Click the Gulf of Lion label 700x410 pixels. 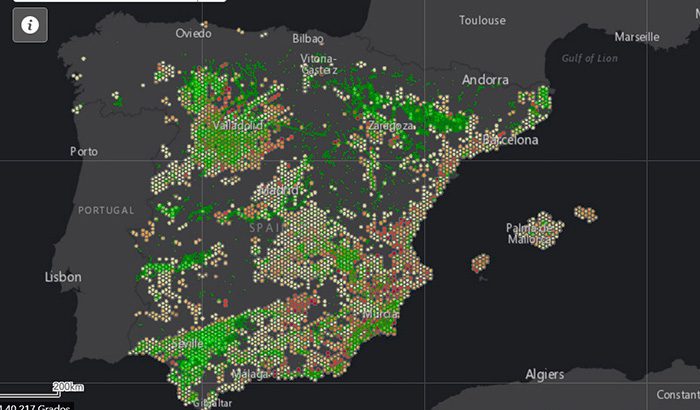(x=589, y=58)
